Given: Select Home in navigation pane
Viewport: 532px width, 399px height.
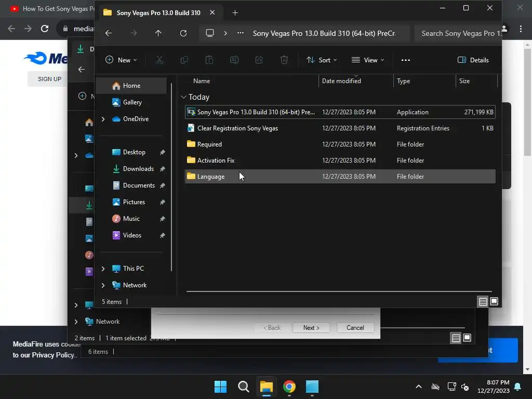Looking at the screenshot, I should pos(131,86).
